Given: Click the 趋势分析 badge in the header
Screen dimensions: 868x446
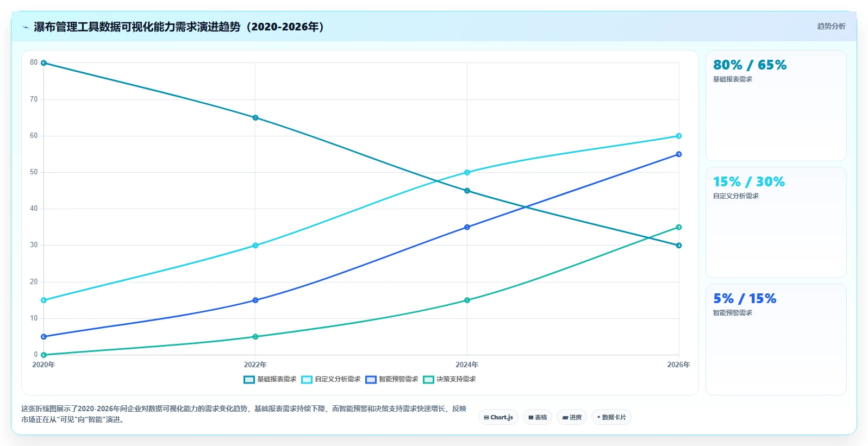Looking at the screenshot, I should tap(831, 26).
